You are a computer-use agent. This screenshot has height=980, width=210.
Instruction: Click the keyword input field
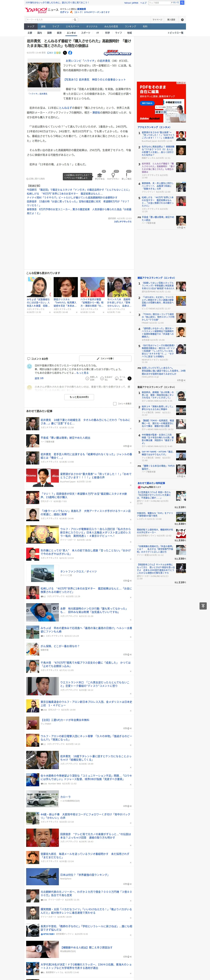point(50,19)
